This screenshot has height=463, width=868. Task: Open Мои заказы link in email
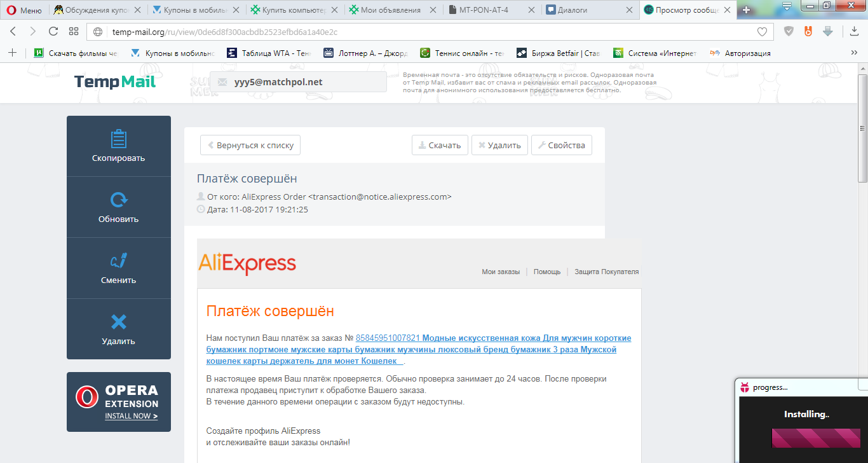pos(501,272)
